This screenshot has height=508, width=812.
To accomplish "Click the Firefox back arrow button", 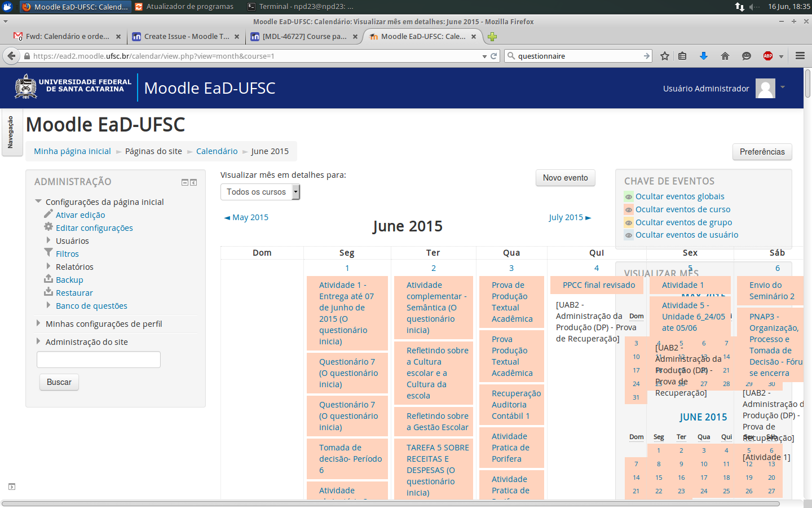I will [x=11, y=56].
